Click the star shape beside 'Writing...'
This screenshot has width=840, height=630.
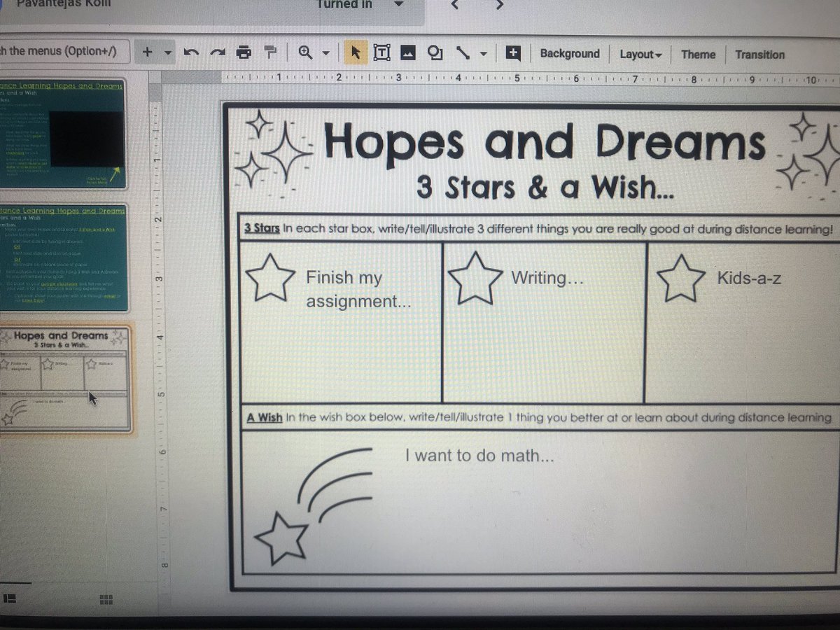pos(475,278)
